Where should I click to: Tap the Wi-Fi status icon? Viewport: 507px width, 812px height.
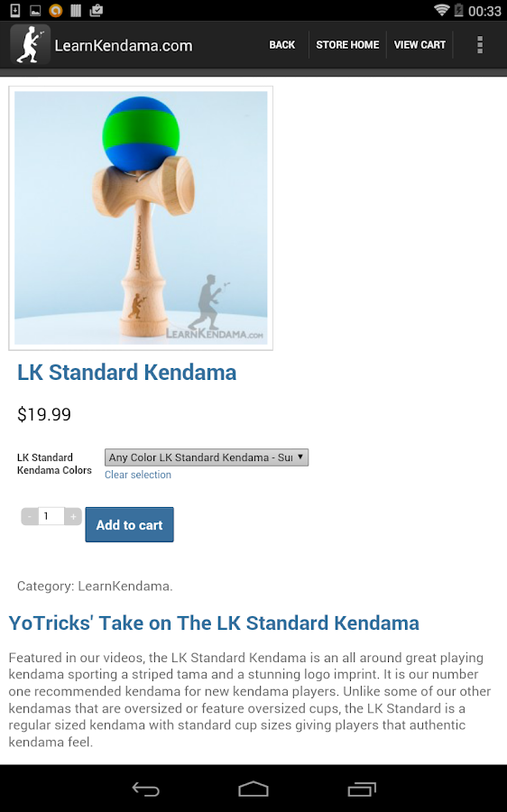pos(441,10)
